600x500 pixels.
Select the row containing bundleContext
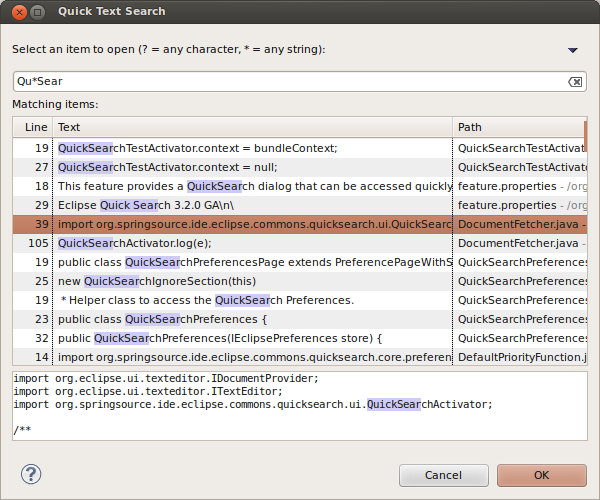[x=300, y=148]
